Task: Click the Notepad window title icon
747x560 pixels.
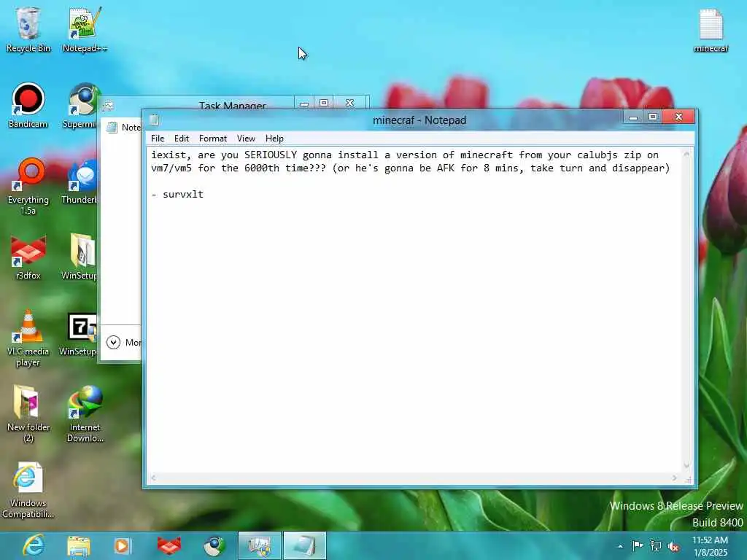Action: pos(154,120)
